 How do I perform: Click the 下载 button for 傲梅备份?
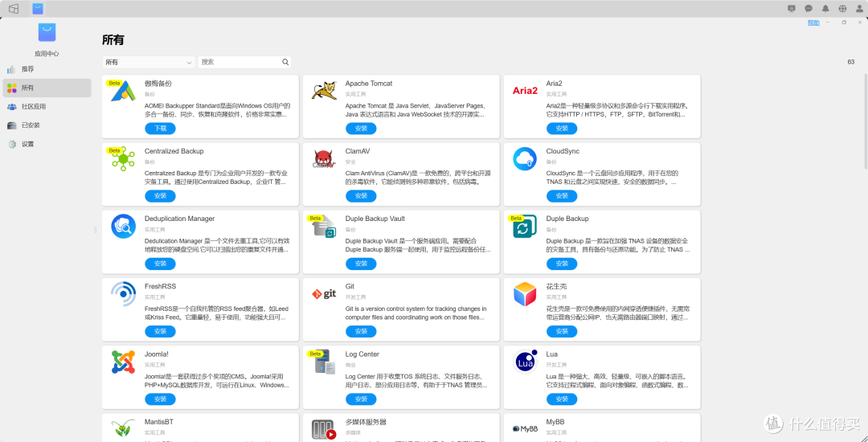click(x=161, y=129)
